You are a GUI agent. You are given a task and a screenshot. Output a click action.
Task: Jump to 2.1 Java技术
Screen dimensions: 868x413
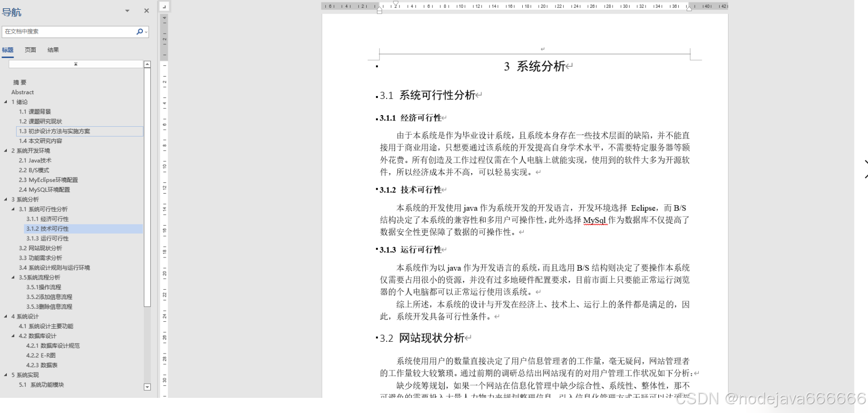tap(35, 160)
